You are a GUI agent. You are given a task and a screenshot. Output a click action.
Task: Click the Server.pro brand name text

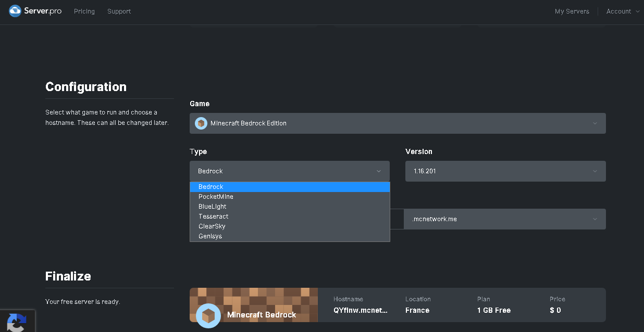pyautogui.click(x=43, y=11)
